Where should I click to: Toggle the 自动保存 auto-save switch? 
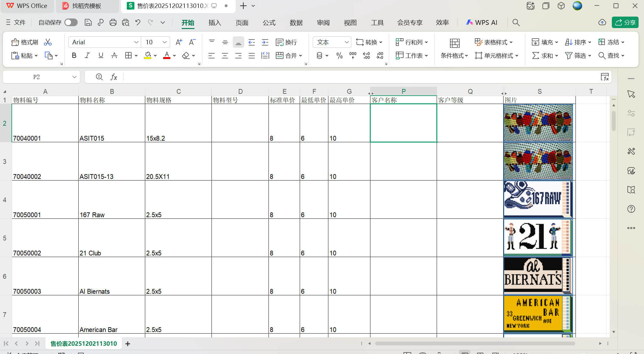(71, 22)
